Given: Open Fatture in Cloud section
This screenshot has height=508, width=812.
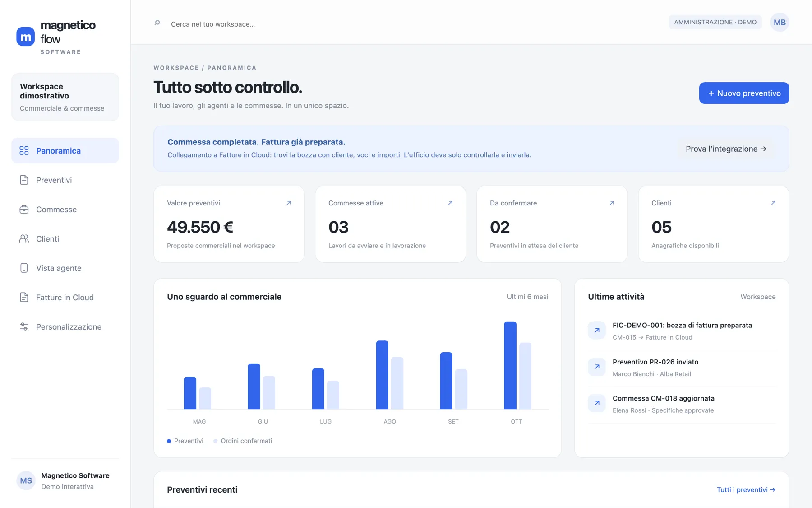Looking at the screenshot, I should (x=65, y=297).
